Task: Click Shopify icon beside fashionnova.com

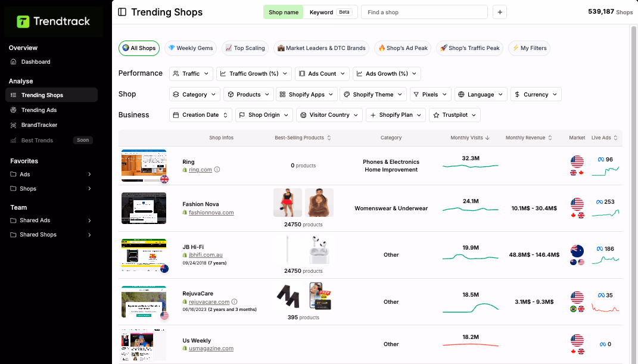Action: click(185, 212)
